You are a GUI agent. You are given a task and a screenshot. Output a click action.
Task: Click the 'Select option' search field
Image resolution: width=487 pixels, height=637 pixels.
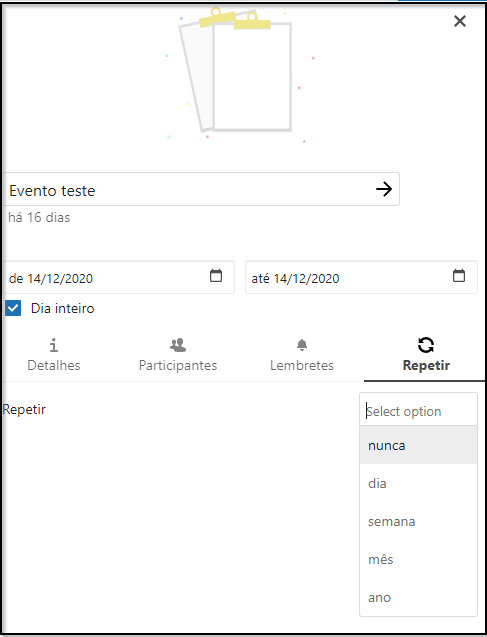418,411
